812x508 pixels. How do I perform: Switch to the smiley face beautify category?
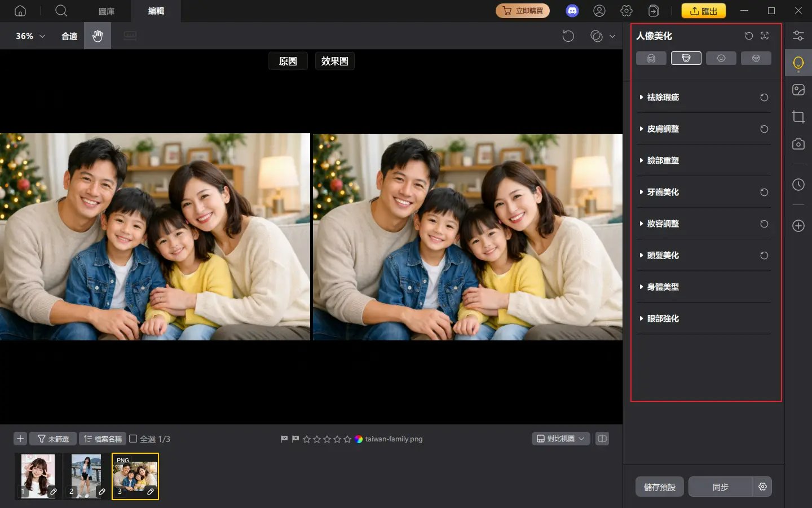[x=721, y=58]
